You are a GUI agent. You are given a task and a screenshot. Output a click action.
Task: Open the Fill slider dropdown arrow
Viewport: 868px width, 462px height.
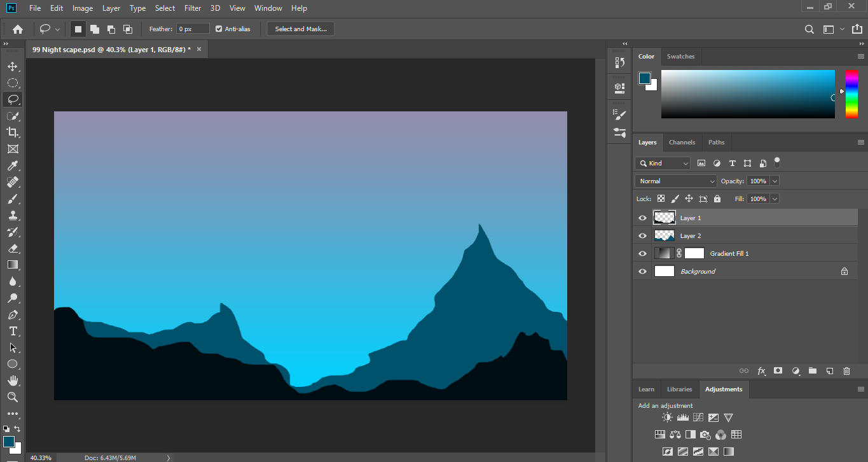(775, 199)
